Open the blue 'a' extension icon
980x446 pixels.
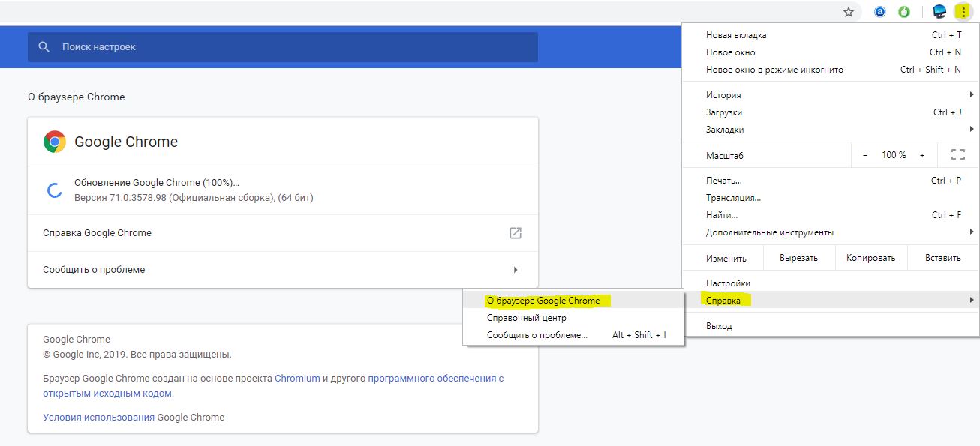[x=880, y=12]
